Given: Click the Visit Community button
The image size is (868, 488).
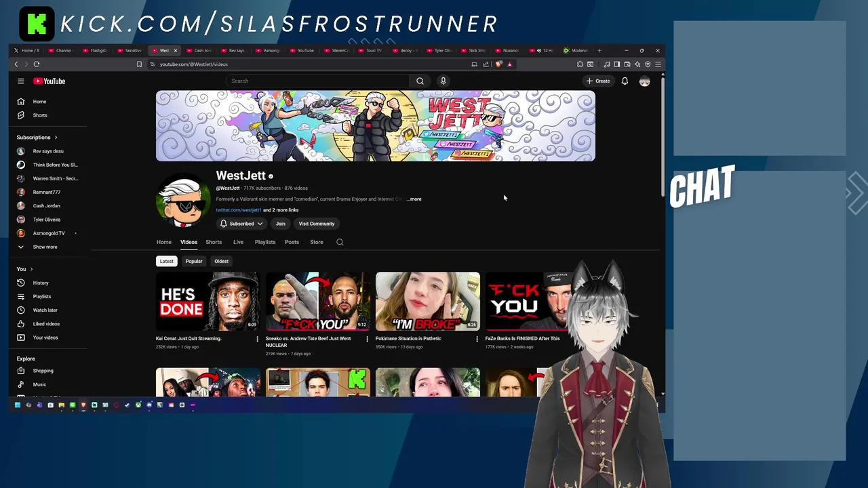Looking at the screenshot, I should click(x=317, y=224).
